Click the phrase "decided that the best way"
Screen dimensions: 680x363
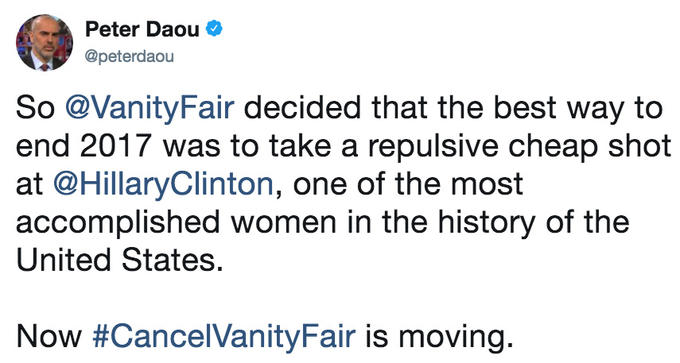(409, 108)
